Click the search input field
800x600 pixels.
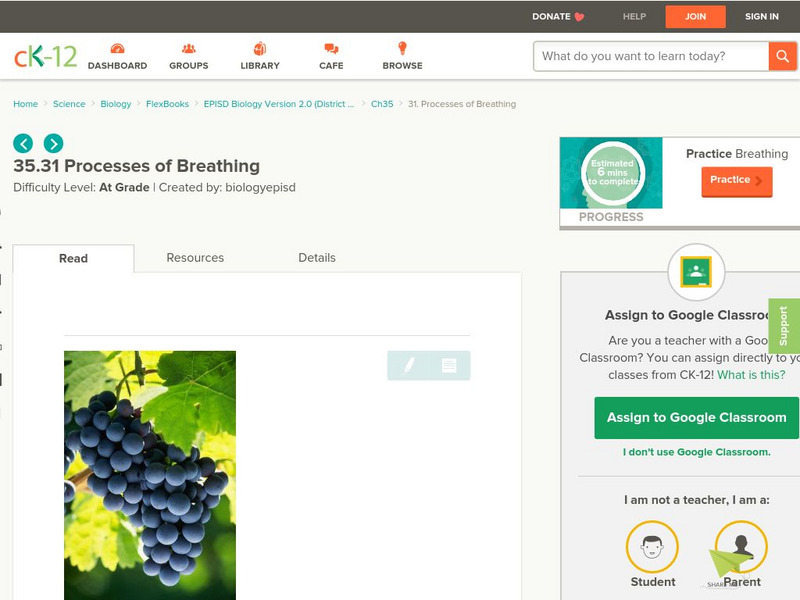pos(651,56)
